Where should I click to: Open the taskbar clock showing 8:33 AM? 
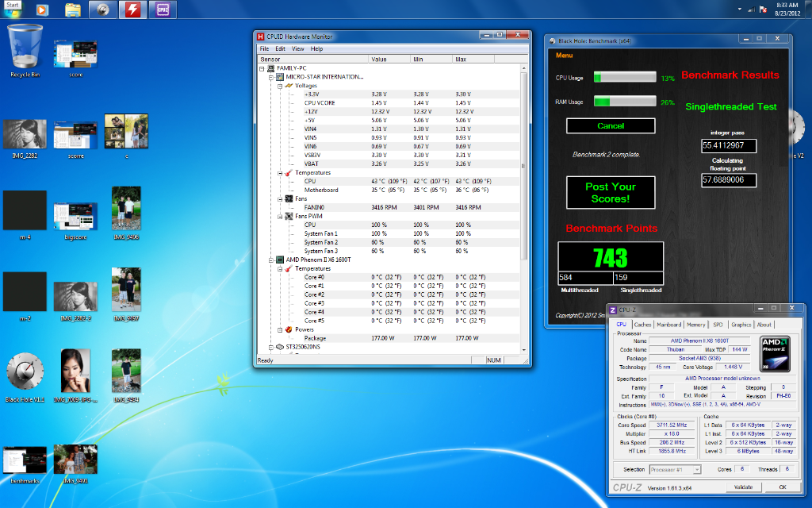787,10
